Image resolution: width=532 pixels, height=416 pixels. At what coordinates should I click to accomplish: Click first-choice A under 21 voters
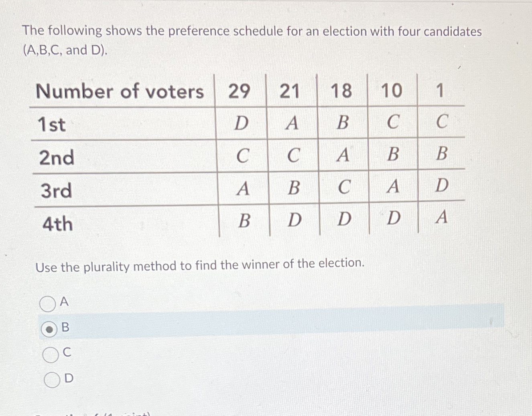292,123
